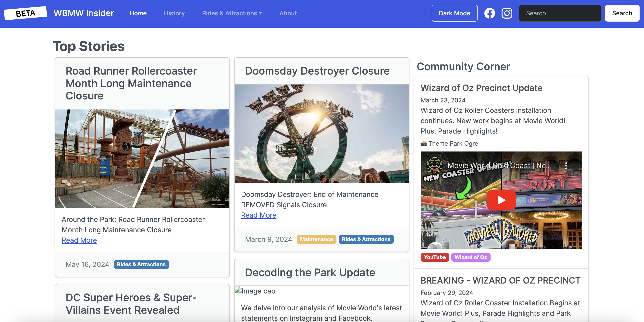Image resolution: width=644 pixels, height=322 pixels.
Task: Click Wizard of Oz Precinct Update heading
Action: [x=481, y=88]
